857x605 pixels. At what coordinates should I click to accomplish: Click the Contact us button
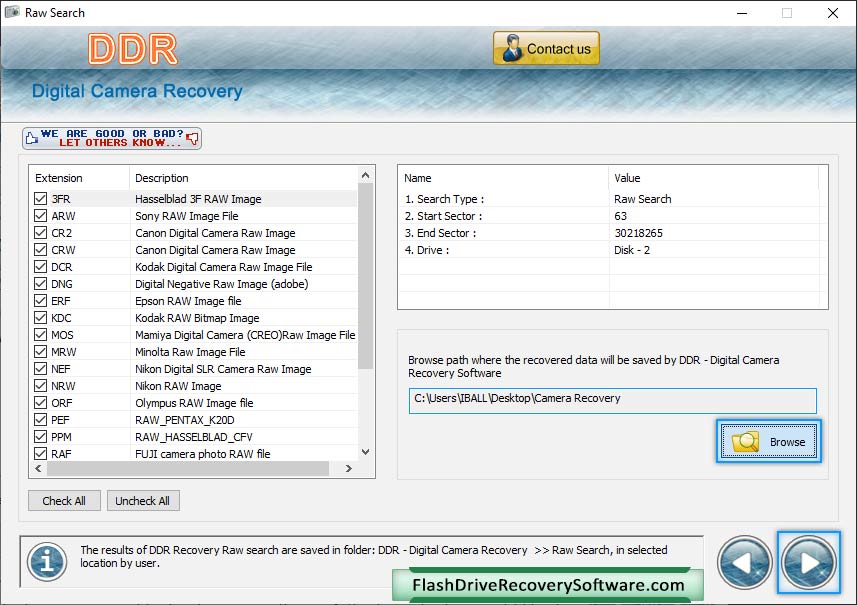coord(546,48)
